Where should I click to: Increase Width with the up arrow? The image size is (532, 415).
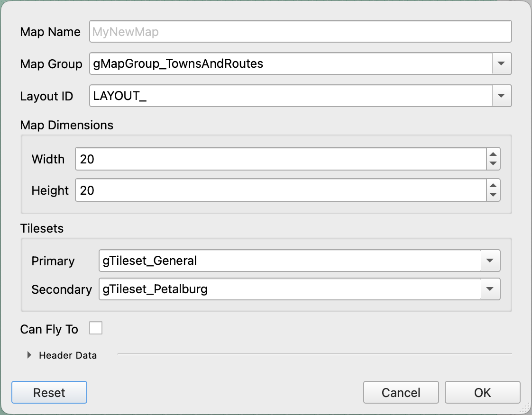click(x=493, y=154)
